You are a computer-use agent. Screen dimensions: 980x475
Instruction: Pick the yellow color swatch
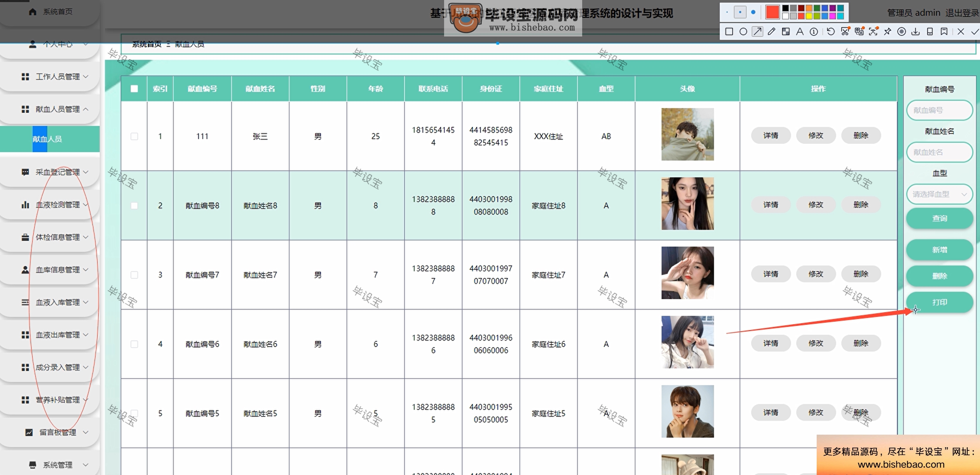tap(809, 16)
